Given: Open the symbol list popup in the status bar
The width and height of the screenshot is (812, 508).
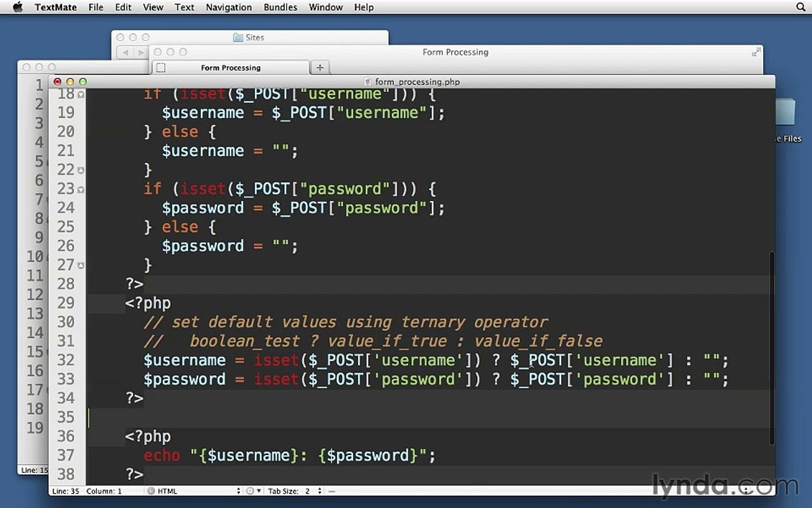Looking at the screenshot, I should [539, 491].
